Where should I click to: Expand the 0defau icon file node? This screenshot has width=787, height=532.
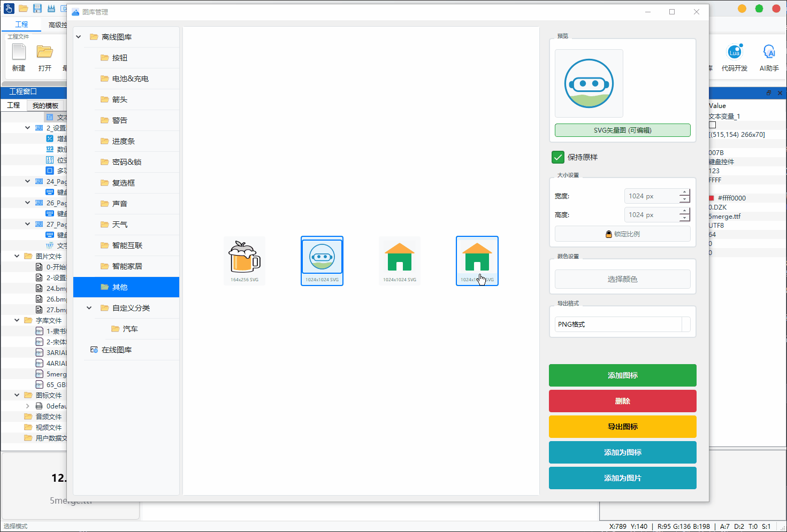click(x=28, y=406)
